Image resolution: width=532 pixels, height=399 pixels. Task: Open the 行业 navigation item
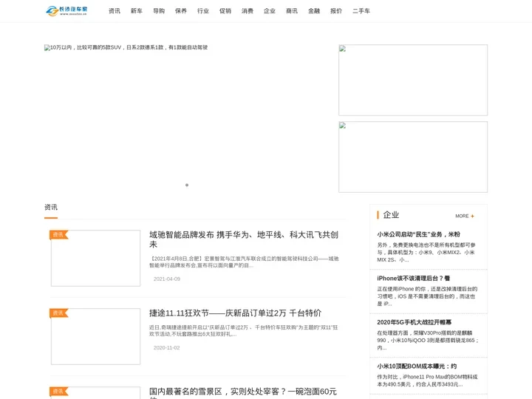[203, 11]
